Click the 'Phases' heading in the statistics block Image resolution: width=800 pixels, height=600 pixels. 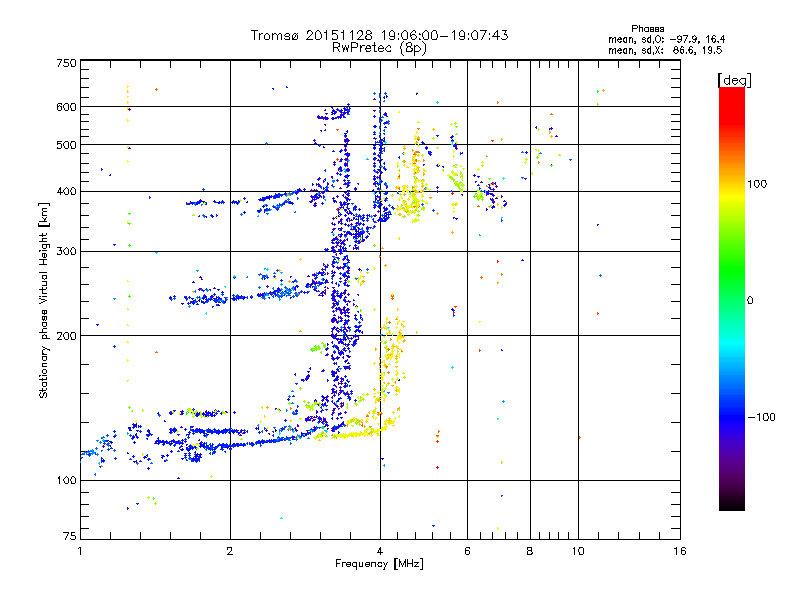(x=647, y=29)
